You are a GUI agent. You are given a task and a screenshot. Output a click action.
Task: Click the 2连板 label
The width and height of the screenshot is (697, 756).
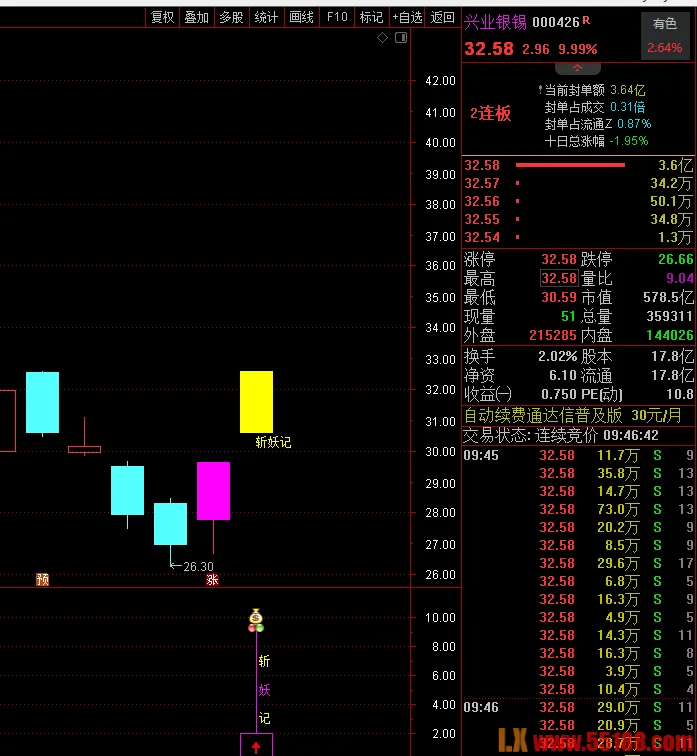pyautogui.click(x=490, y=114)
